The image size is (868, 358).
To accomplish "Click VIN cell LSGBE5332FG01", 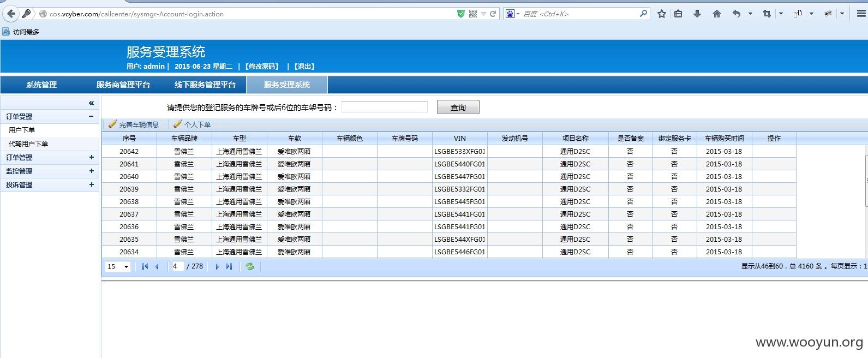I will [460, 189].
